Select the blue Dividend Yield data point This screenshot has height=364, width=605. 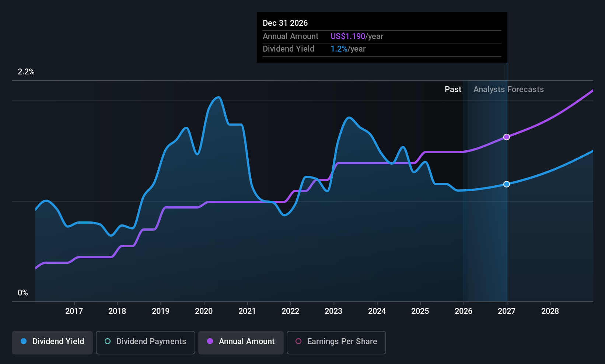point(507,184)
